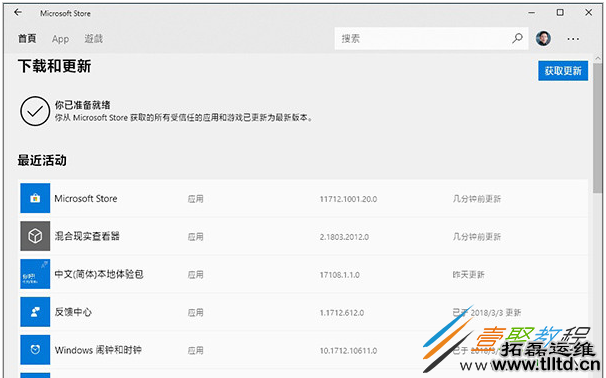Select the Microsoft Store row name
Screen dimensions: 606x378
[86, 198]
